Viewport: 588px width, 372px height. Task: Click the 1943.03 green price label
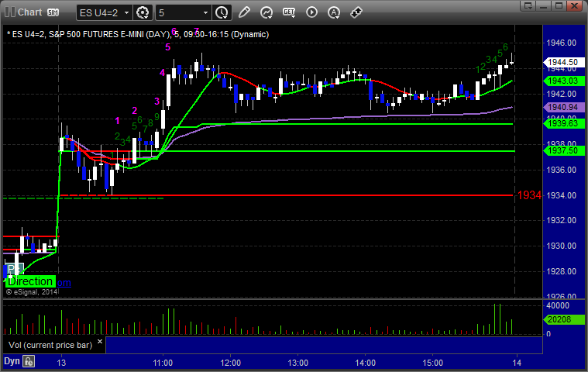point(564,81)
